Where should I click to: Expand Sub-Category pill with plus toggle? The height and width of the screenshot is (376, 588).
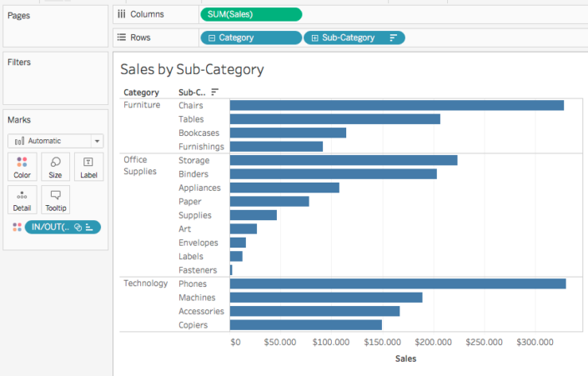pyautogui.click(x=314, y=38)
